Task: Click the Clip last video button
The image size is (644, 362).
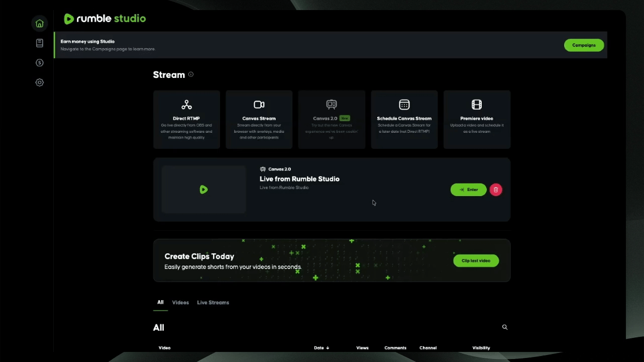Action: (476, 260)
